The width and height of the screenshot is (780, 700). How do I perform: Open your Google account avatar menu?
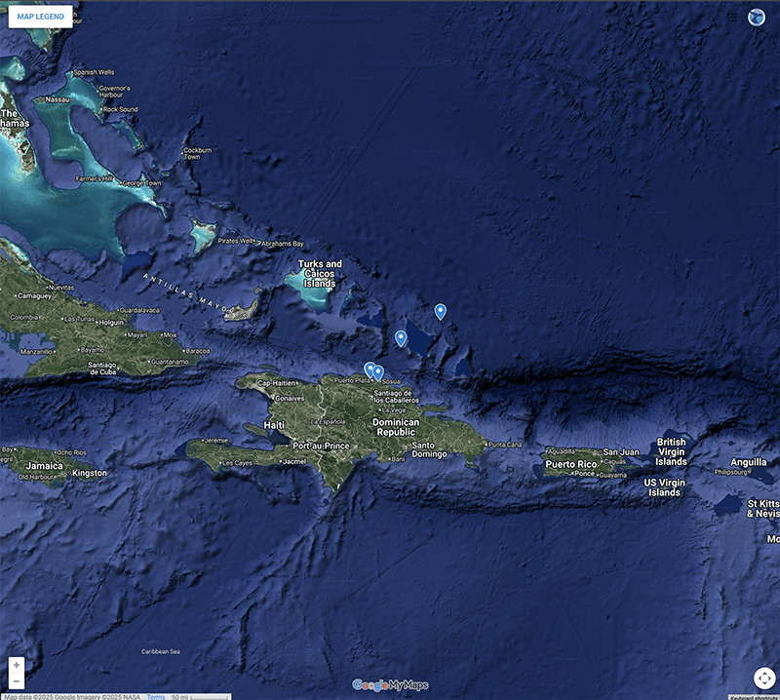click(x=756, y=17)
